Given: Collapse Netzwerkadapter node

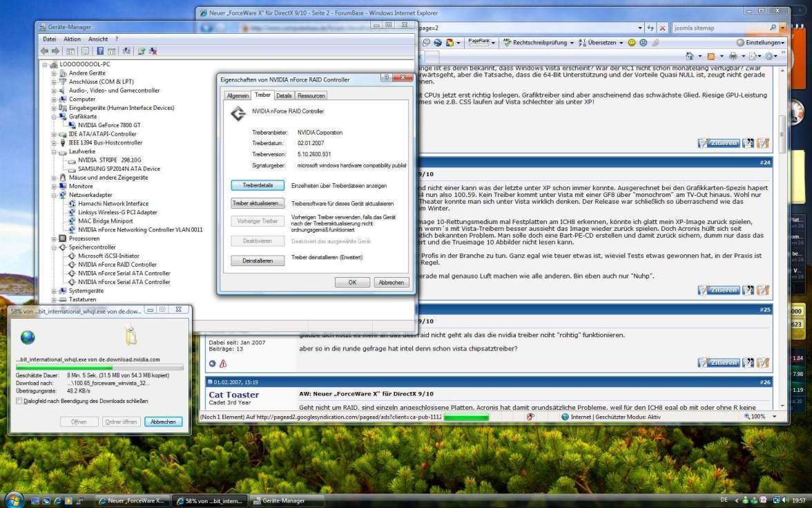Looking at the screenshot, I should click(54, 195).
